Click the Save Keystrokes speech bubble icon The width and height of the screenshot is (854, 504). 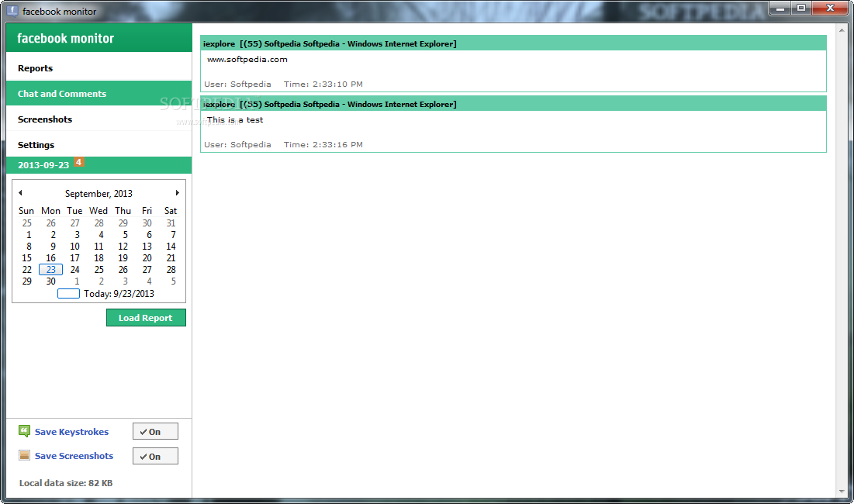coord(25,432)
